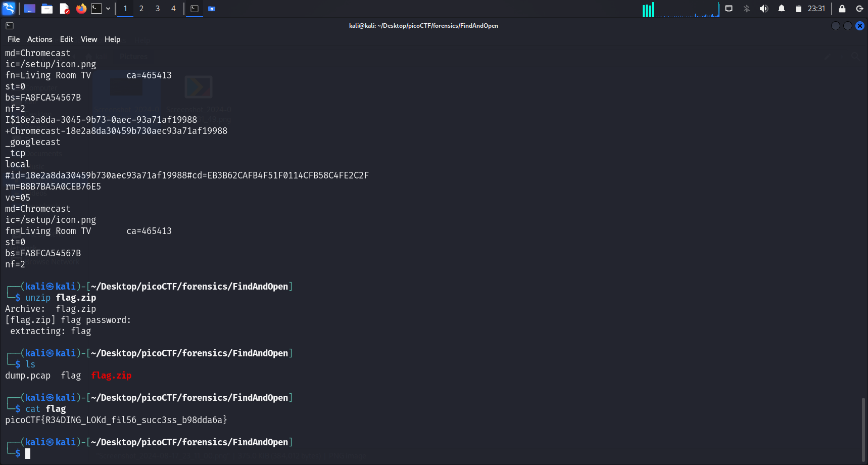Screen dimensions: 868x465
Task: Switch to workspace 2
Action: pos(141,9)
